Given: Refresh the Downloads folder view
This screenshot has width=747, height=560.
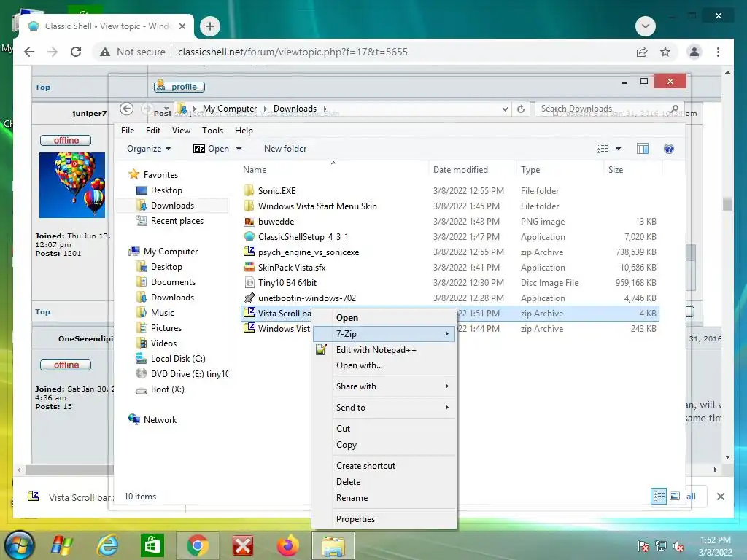Looking at the screenshot, I should 521,109.
